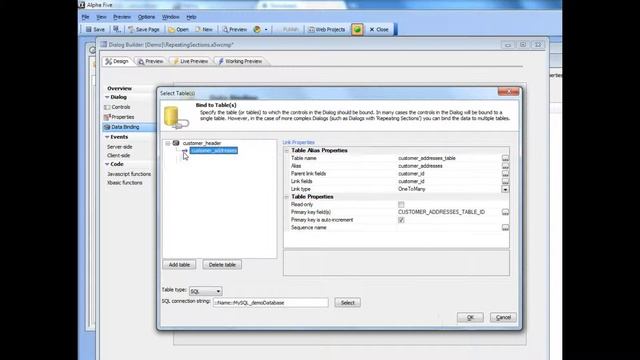Select the customer_header table node
Image resolution: width=640 pixels, height=360 pixels.
(x=202, y=143)
